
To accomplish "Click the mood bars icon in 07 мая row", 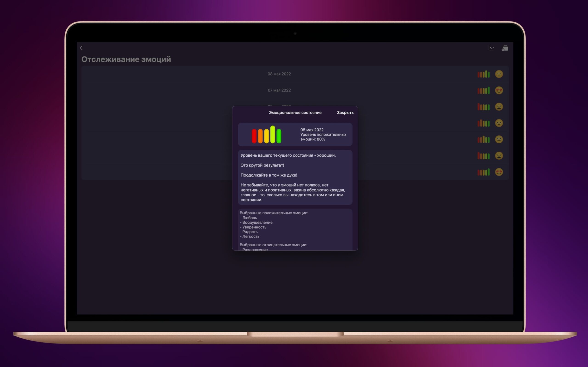I will (483, 91).
